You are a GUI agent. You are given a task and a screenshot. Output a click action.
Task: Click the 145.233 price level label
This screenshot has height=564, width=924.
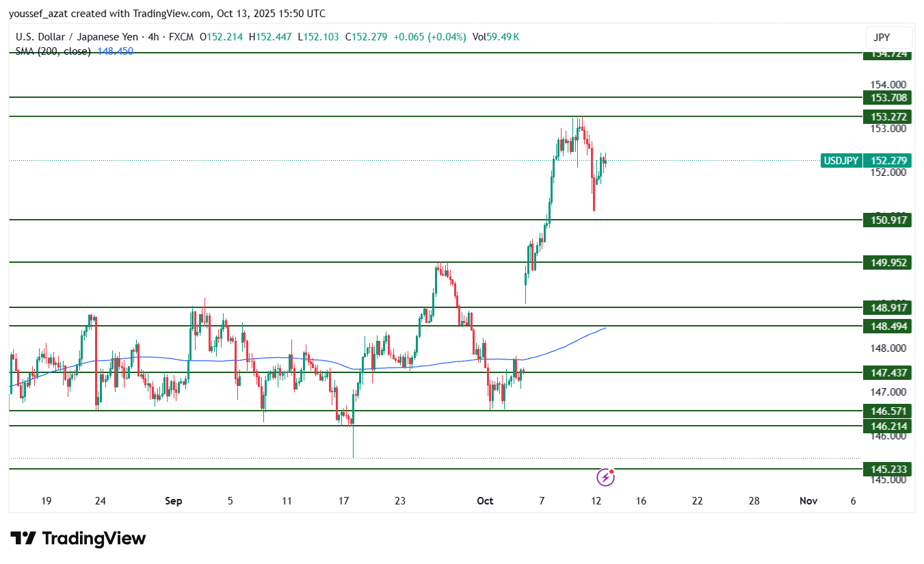[888, 469]
